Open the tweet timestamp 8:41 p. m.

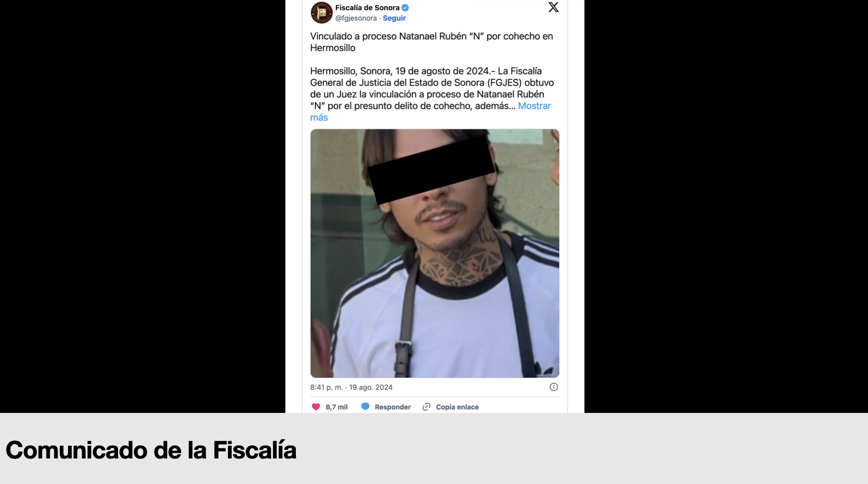tap(326, 387)
